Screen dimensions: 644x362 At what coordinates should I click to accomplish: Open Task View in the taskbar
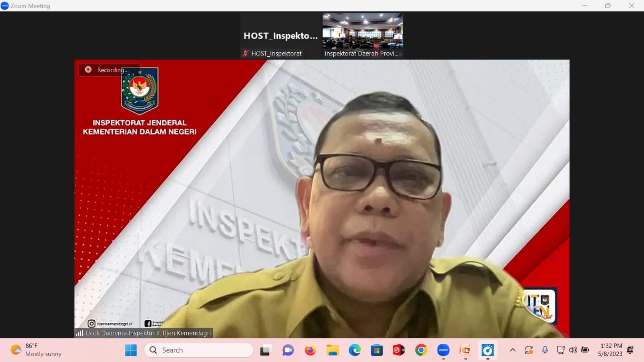[265, 350]
